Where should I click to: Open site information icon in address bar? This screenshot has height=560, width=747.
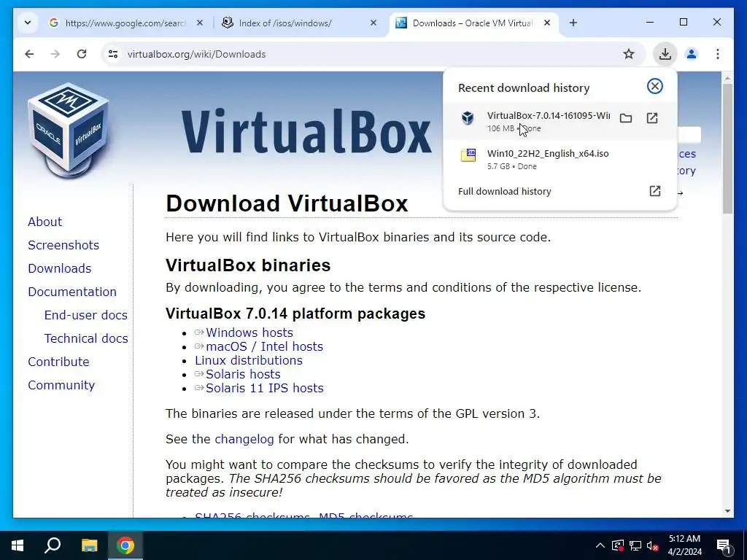tap(113, 54)
